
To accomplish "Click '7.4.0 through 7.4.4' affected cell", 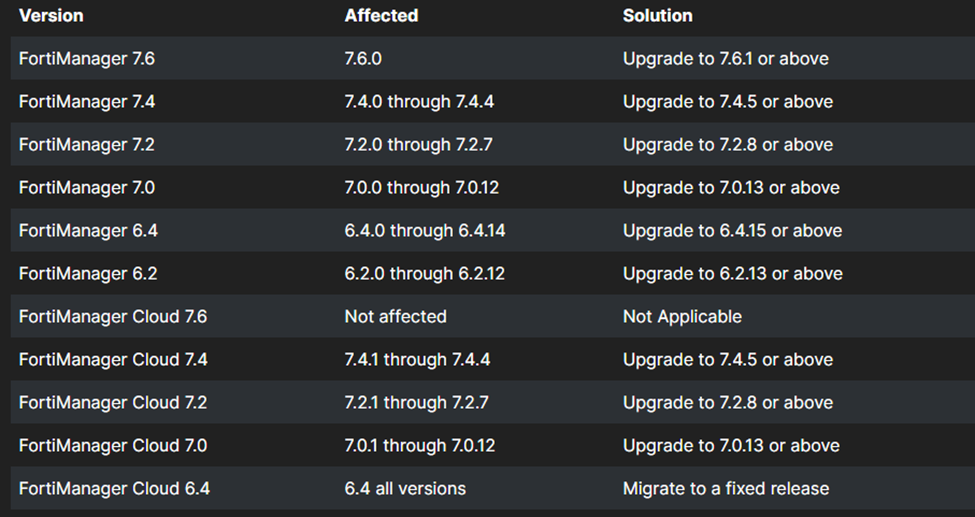I will tap(419, 101).
